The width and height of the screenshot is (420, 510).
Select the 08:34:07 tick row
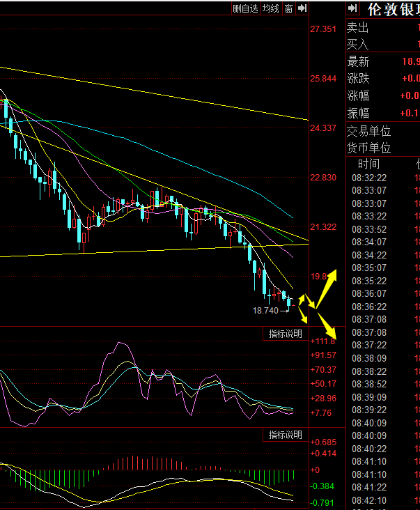pyautogui.click(x=383, y=242)
